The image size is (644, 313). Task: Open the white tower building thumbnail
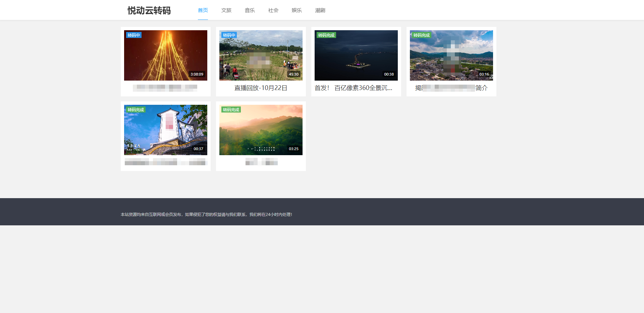tap(165, 130)
